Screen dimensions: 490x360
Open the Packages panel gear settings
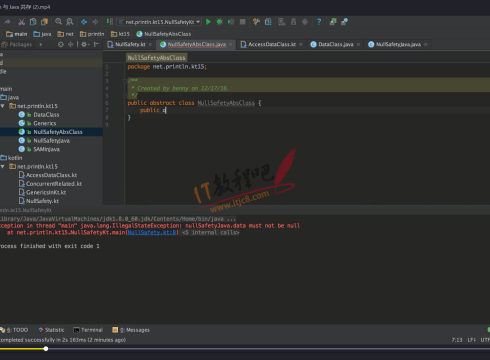(84, 44)
